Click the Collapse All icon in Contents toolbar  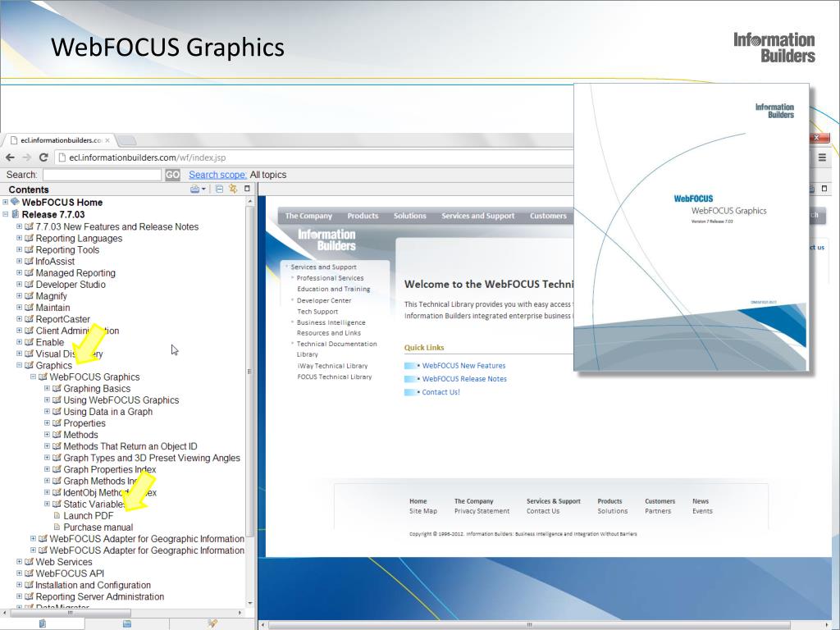coord(219,189)
